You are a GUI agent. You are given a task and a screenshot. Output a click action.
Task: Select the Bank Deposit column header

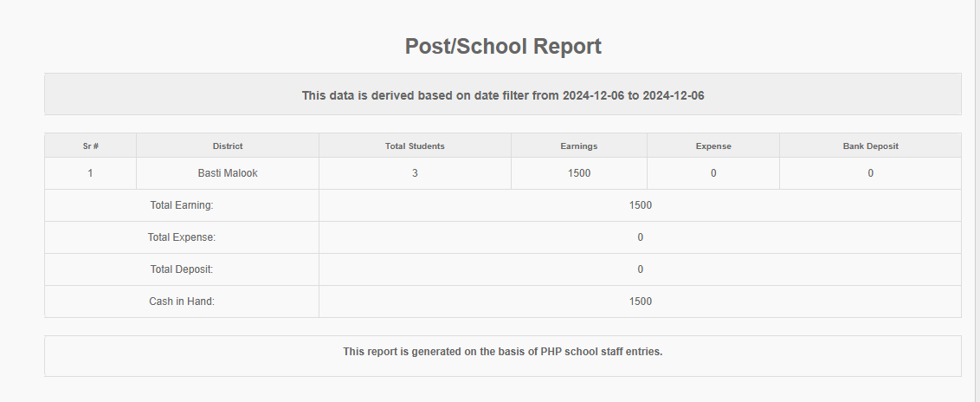point(870,146)
